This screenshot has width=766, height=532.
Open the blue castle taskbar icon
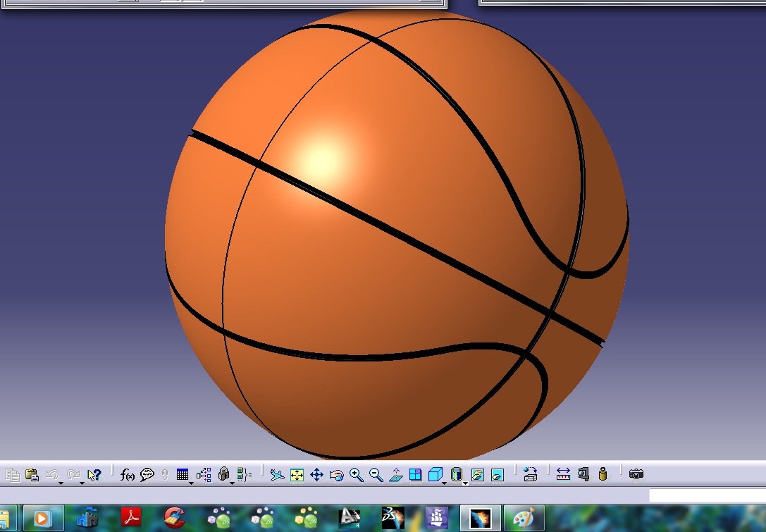point(87,518)
